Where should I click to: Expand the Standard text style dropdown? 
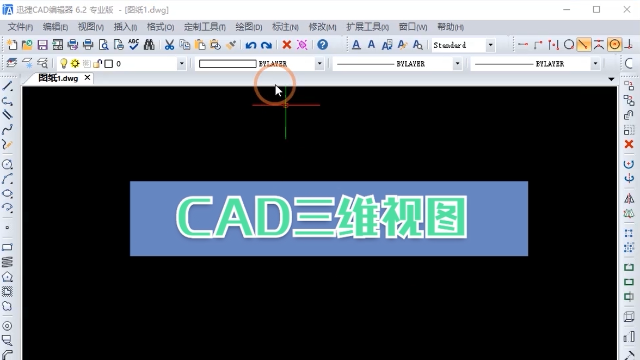point(491,45)
